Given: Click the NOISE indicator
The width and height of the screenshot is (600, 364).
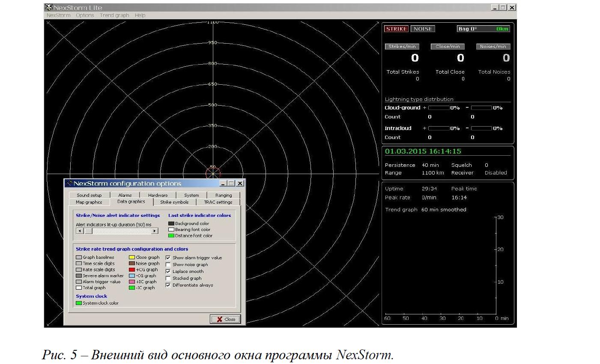Looking at the screenshot, I should (x=423, y=29).
